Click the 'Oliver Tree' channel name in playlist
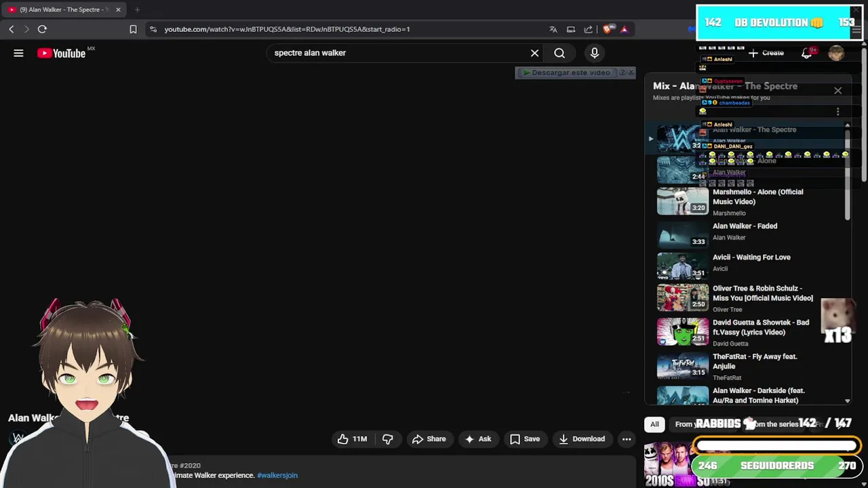This screenshot has height=488, width=868. 727,310
